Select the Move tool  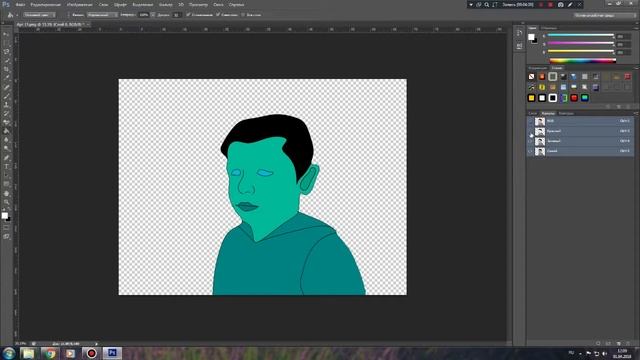coord(6,35)
